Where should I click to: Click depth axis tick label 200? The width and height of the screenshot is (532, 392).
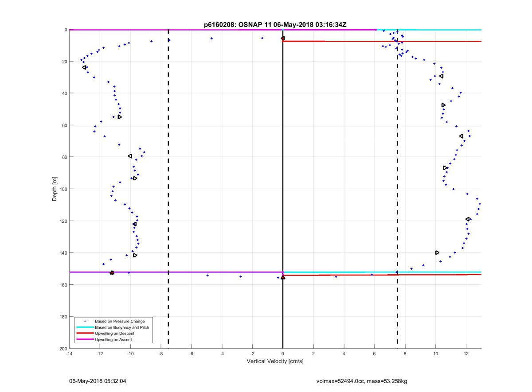click(63, 349)
